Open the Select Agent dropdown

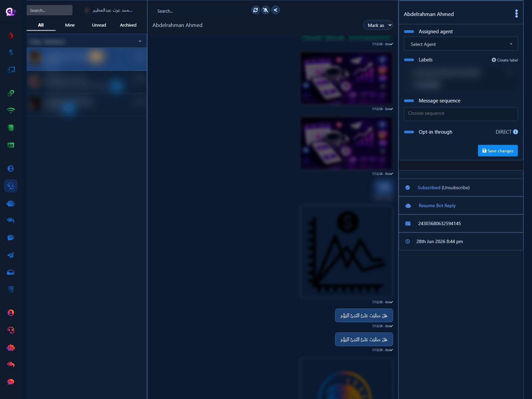click(x=461, y=44)
